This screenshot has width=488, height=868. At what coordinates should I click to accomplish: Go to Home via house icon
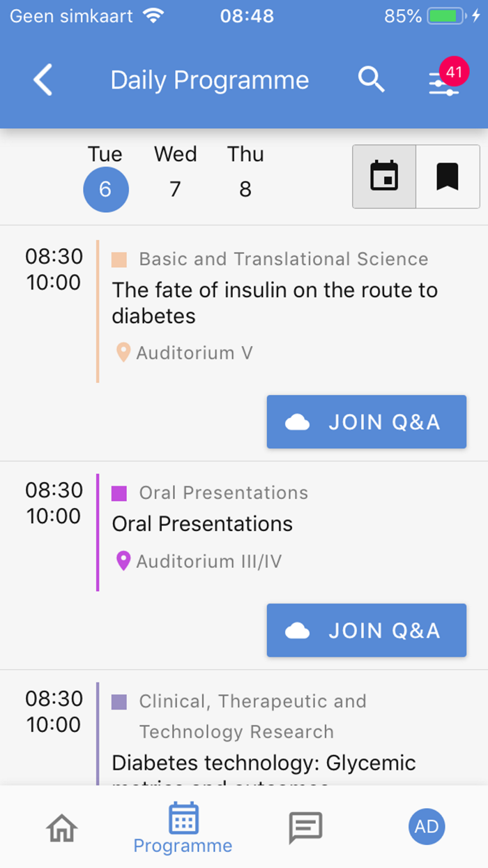coord(62,828)
